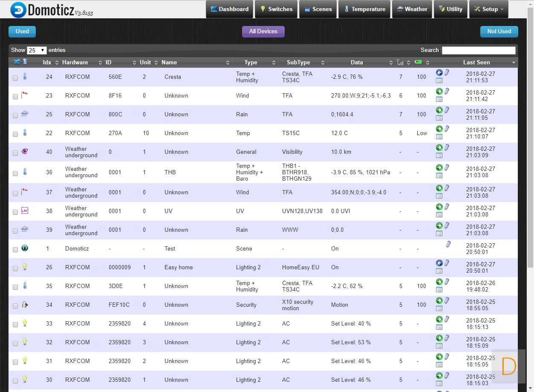Select the checkbox for X10 security device 34
Viewport: 534px width, 392px height.
(x=15, y=306)
